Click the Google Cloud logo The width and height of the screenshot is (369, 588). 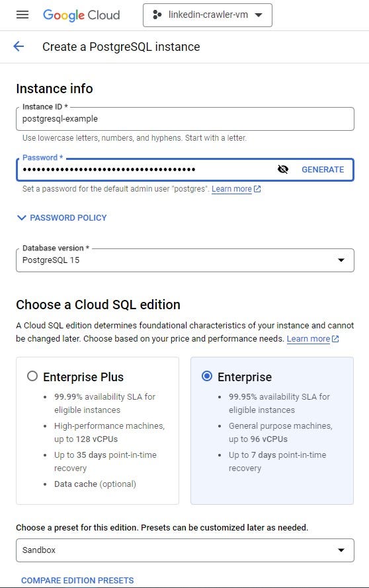81,15
